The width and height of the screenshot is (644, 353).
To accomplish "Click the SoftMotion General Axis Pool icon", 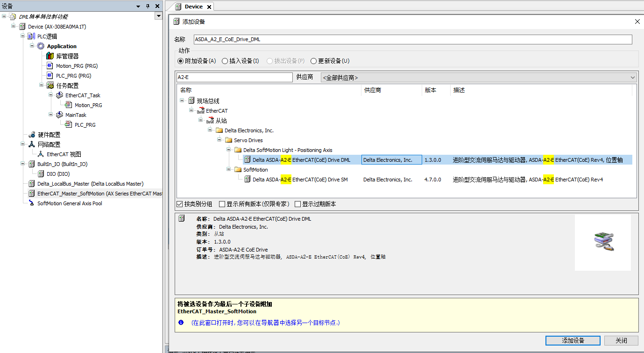I will click(x=32, y=203).
